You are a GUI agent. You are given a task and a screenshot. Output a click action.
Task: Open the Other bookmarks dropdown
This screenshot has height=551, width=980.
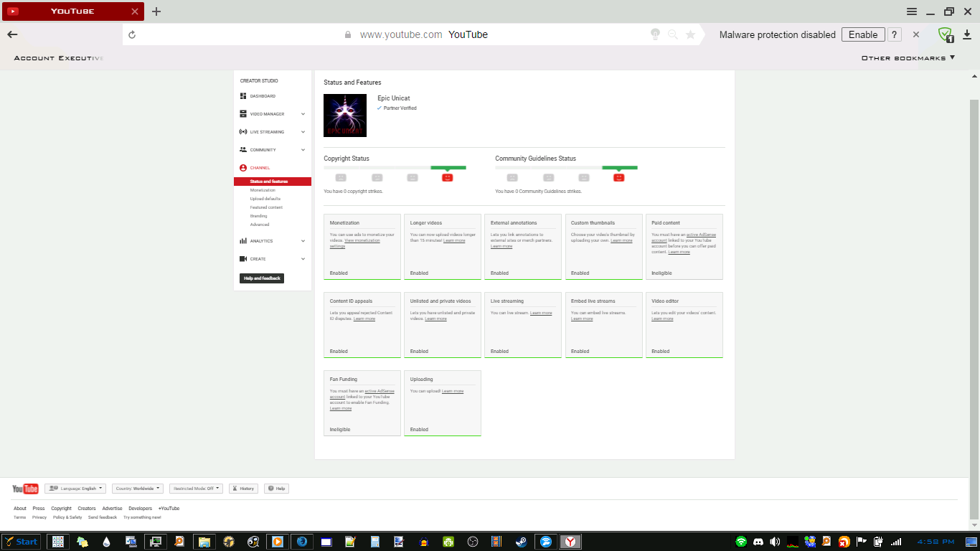tap(908, 58)
